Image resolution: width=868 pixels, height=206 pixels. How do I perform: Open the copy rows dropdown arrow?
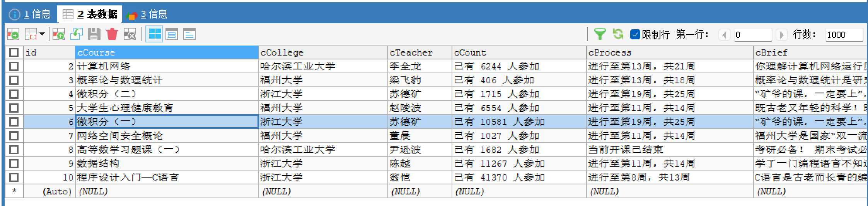42,34
